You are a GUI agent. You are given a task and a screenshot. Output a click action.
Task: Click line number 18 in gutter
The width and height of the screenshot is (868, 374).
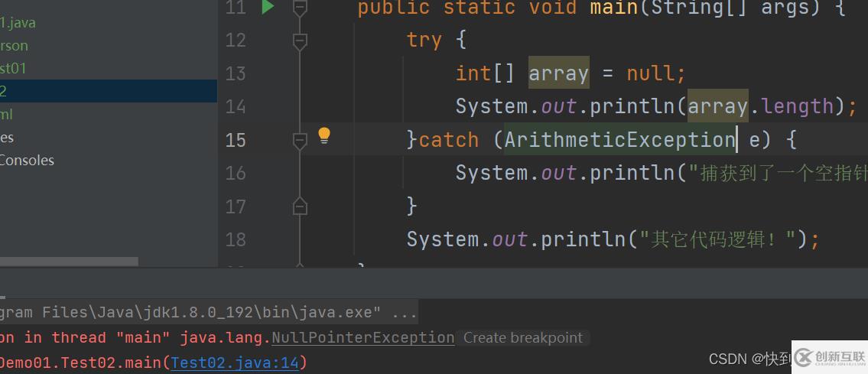point(236,239)
